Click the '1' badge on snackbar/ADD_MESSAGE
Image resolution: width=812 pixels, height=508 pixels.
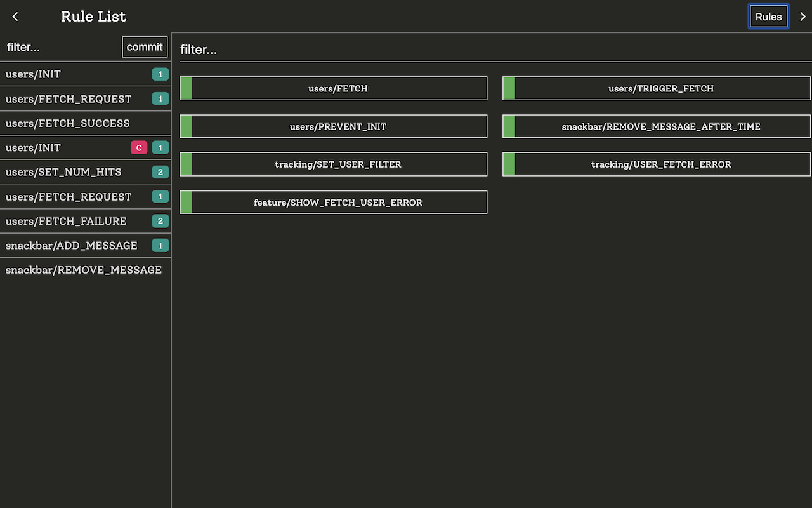point(160,245)
